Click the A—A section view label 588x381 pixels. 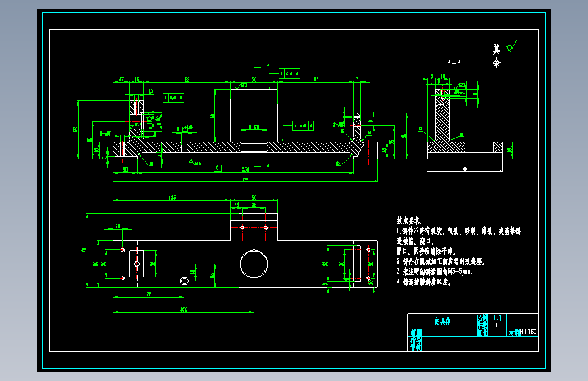coord(454,62)
